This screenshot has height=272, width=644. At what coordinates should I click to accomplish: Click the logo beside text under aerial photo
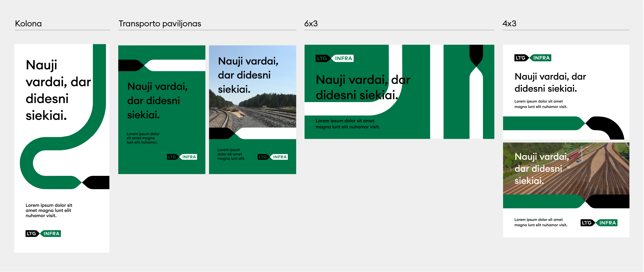tap(599, 223)
